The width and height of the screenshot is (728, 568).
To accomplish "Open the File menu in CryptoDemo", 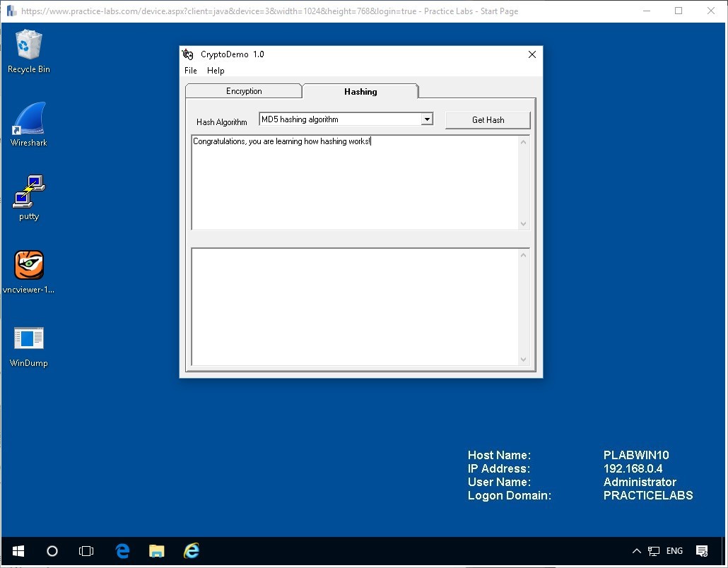I will pos(190,70).
